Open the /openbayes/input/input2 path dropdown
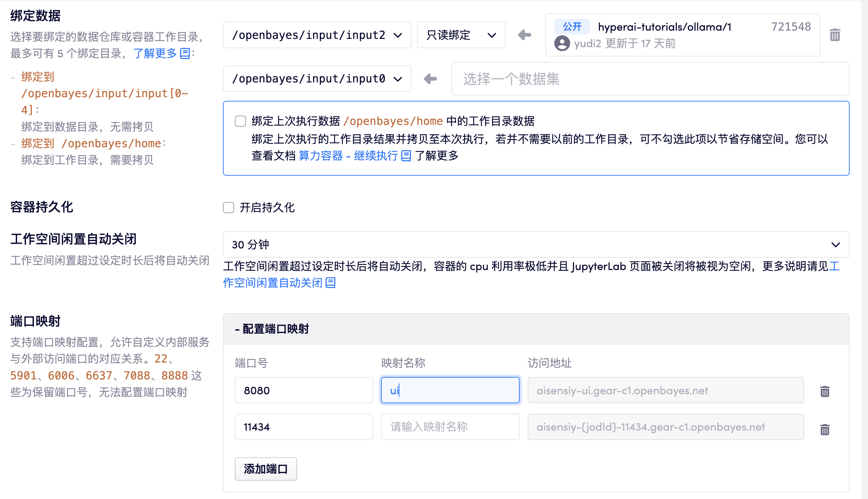The height and width of the screenshot is (499, 868). (x=317, y=35)
